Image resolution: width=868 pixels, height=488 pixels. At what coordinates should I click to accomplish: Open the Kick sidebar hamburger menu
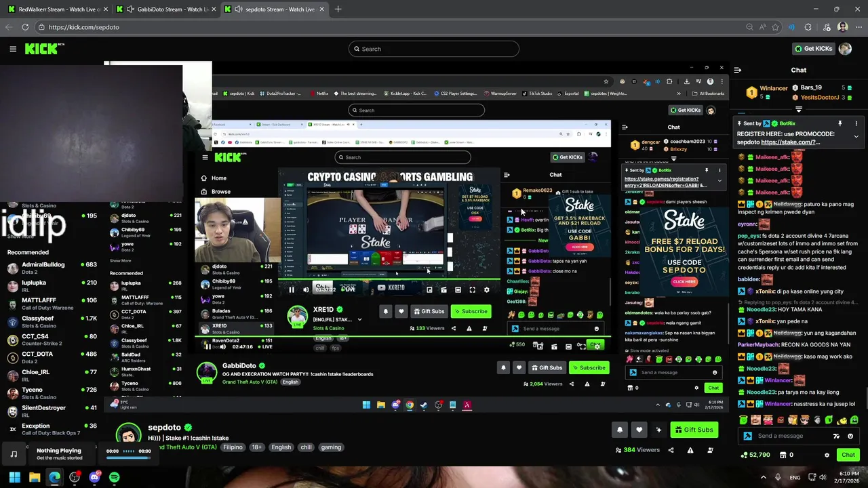tap(13, 49)
